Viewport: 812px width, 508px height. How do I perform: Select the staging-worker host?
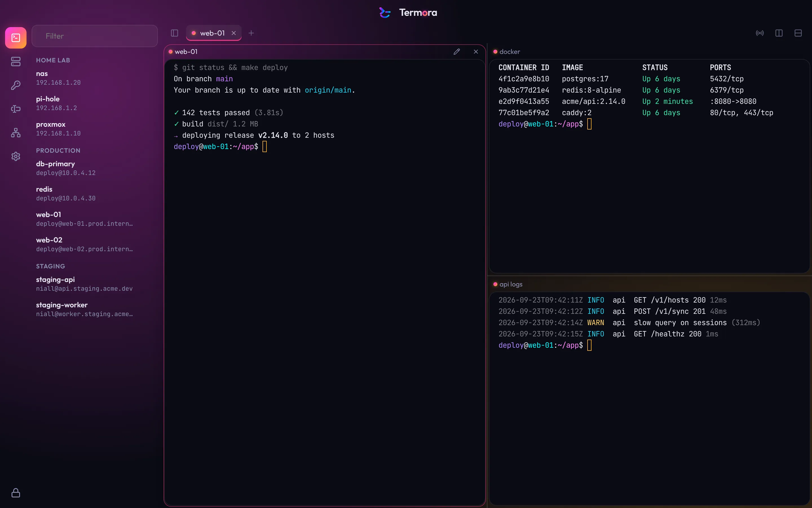click(95, 309)
